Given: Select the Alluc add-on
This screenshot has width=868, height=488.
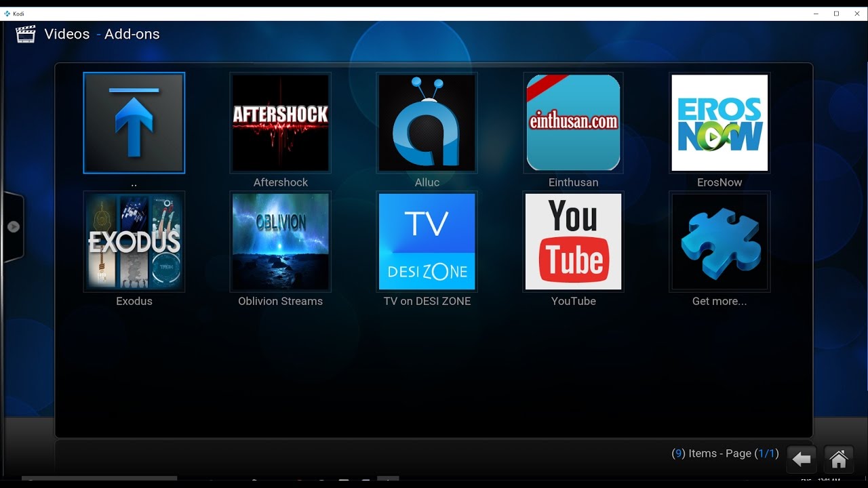Looking at the screenshot, I should pyautogui.click(x=427, y=123).
